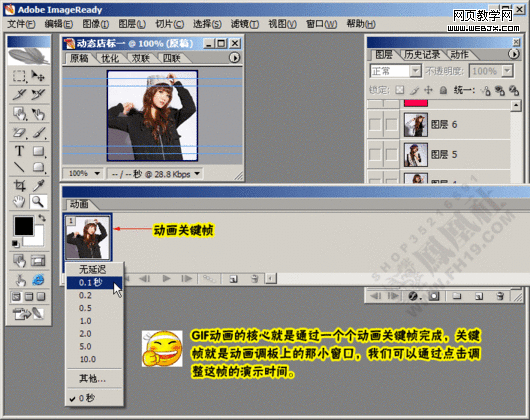The height and width of the screenshot is (420, 530).
Task: Toggle lock position icon
Action: [428, 90]
